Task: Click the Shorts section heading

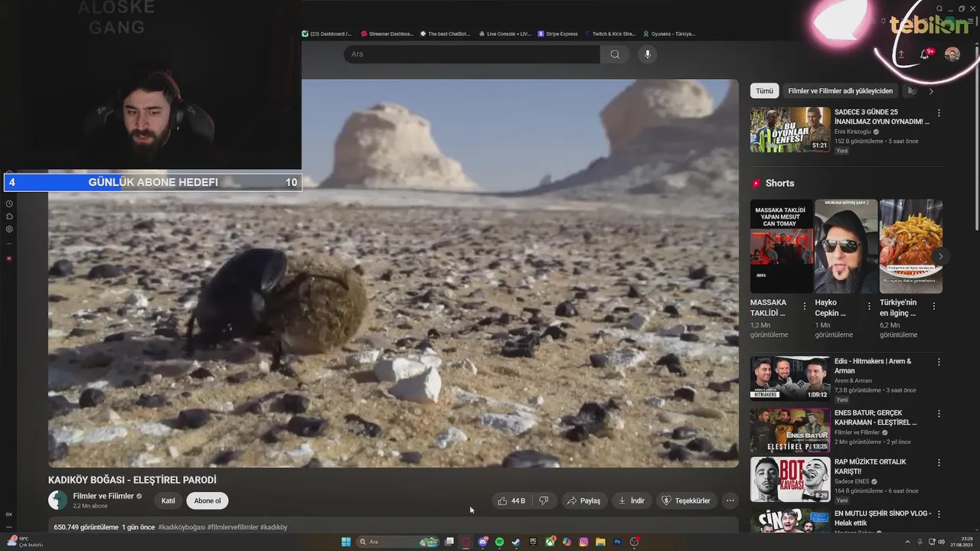Action: 779,183
